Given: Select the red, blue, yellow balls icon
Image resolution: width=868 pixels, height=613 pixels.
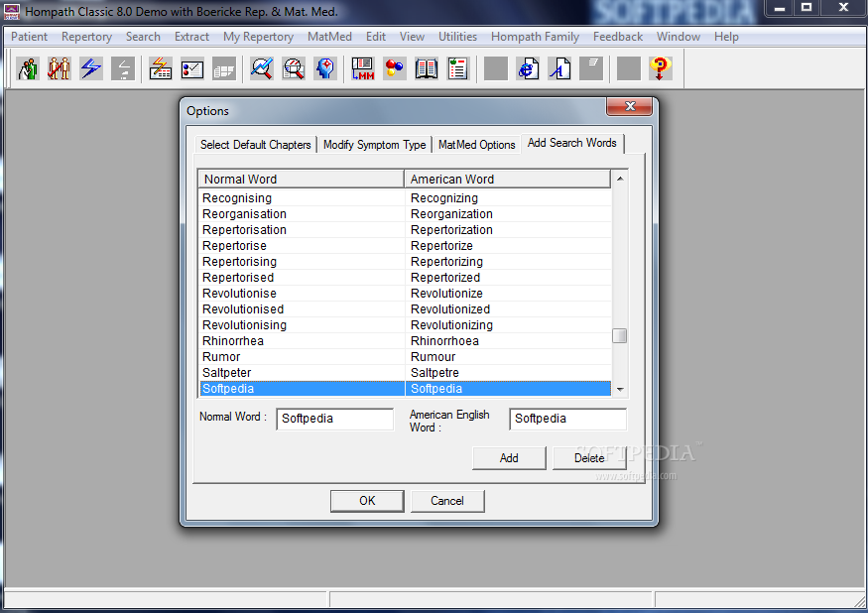Looking at the screenshot, I should pos(395,68).
